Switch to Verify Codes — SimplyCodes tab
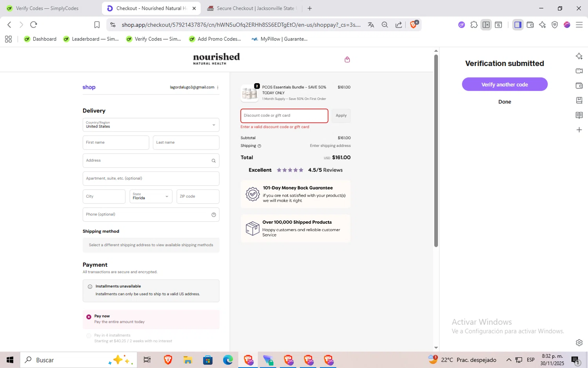 coord(47,8)
